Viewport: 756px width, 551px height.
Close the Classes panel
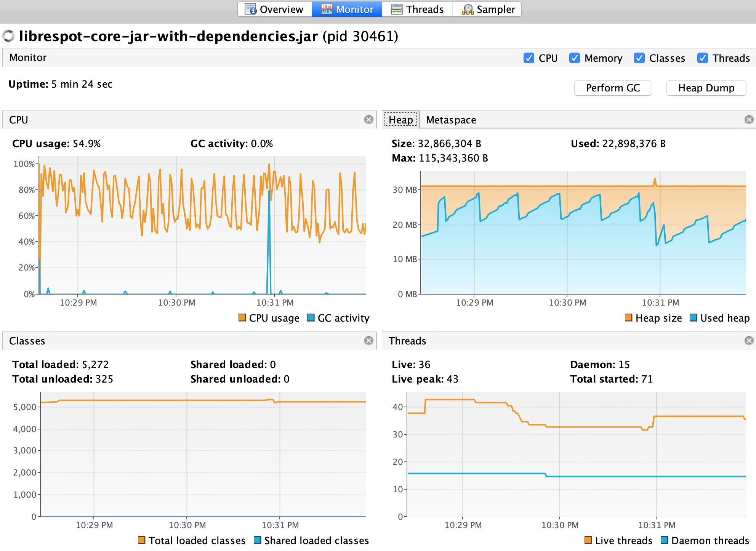[x=368, y=340]
